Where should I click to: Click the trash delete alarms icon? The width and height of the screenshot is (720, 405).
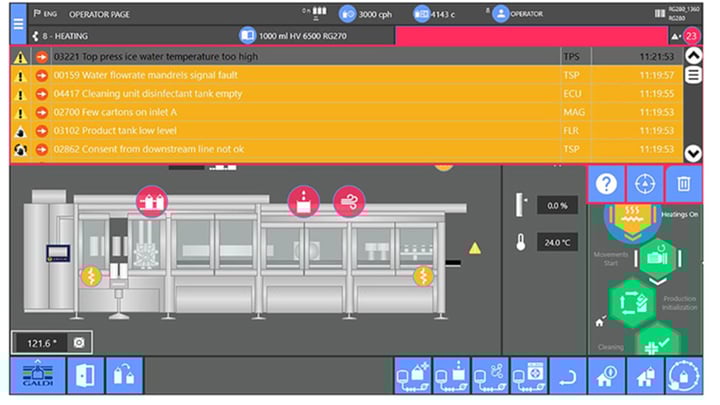[x=684, y=184]
